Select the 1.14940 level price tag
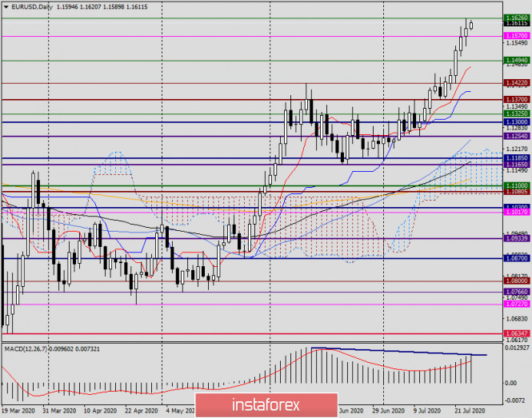 coord(515,61)
